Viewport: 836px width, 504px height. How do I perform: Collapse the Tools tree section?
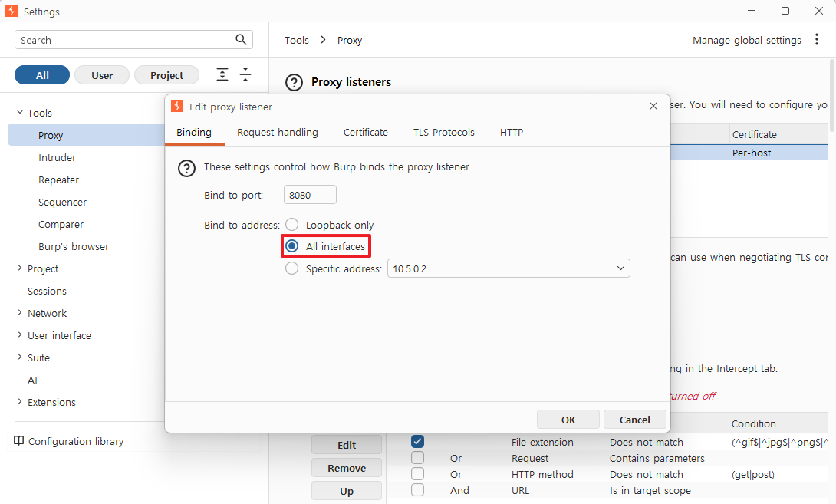click(x=20, y=113)
